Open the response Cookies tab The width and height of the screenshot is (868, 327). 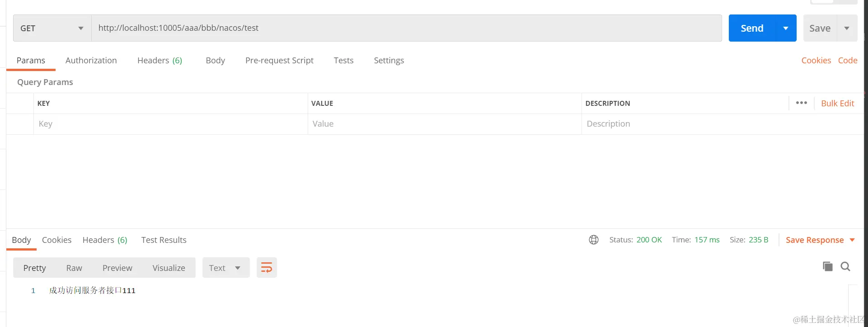click(x=56, y=240)
